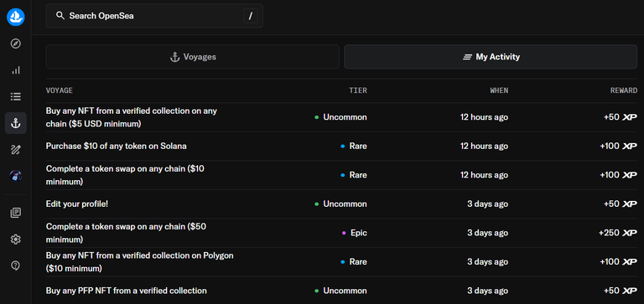
Task: Open the bar chart Stats icon
Action: click(16, 70)
